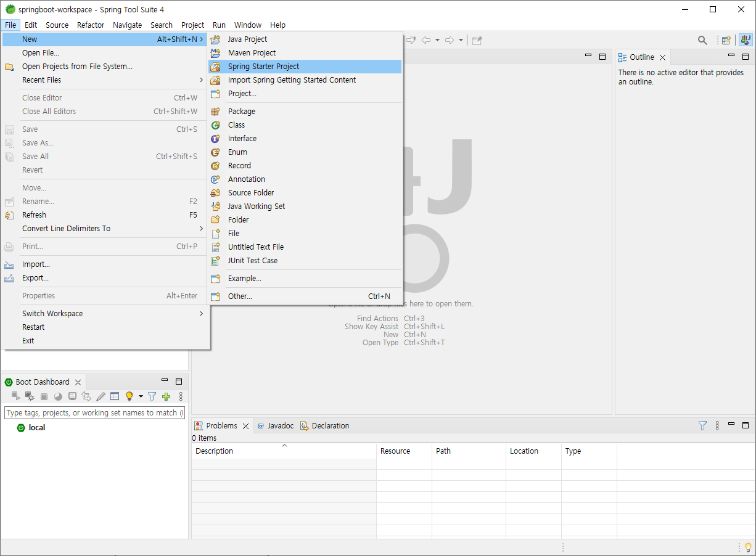
Task: Minimize the editor area
Action: coord(588,56)
